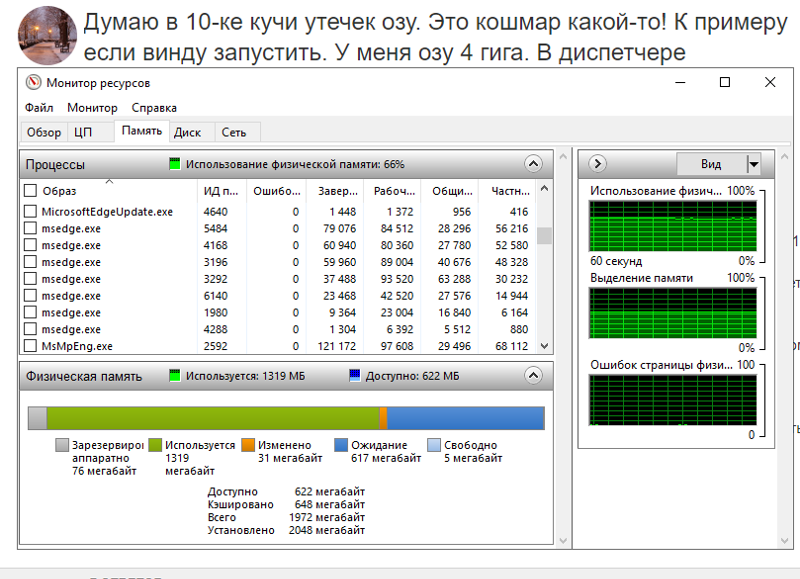Open the Сеть tab

coord(234,132)
